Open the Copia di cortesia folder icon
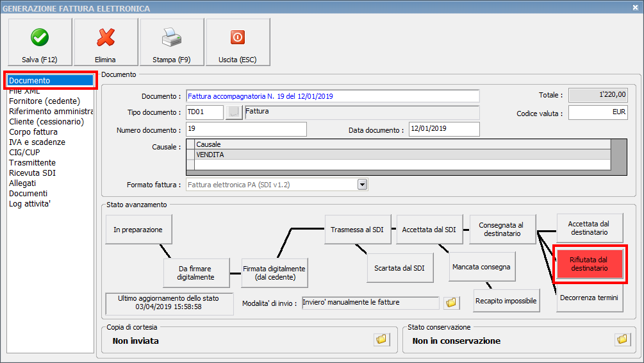The width and height of the screenshot is (644, 363). click(x=381, y=339)
